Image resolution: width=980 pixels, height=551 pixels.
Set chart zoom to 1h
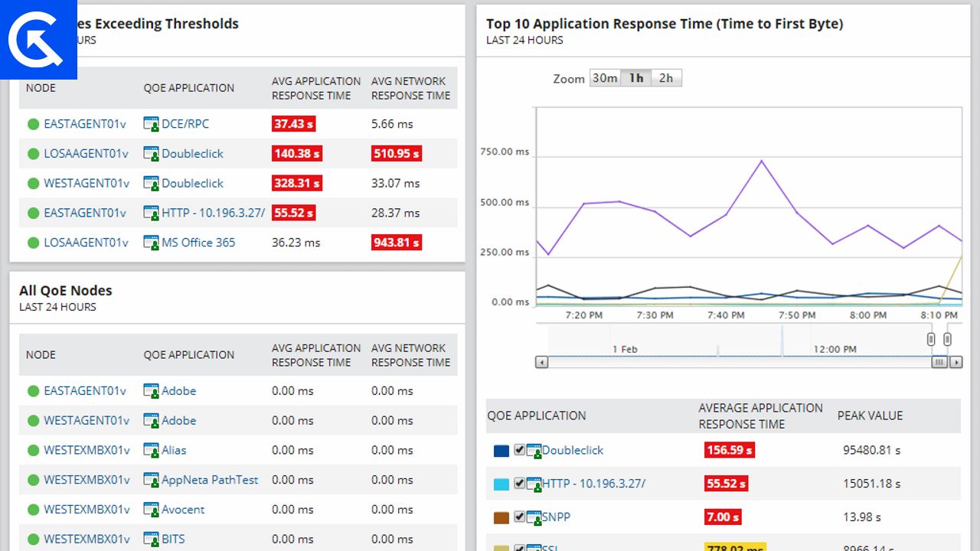coord(636,78)
